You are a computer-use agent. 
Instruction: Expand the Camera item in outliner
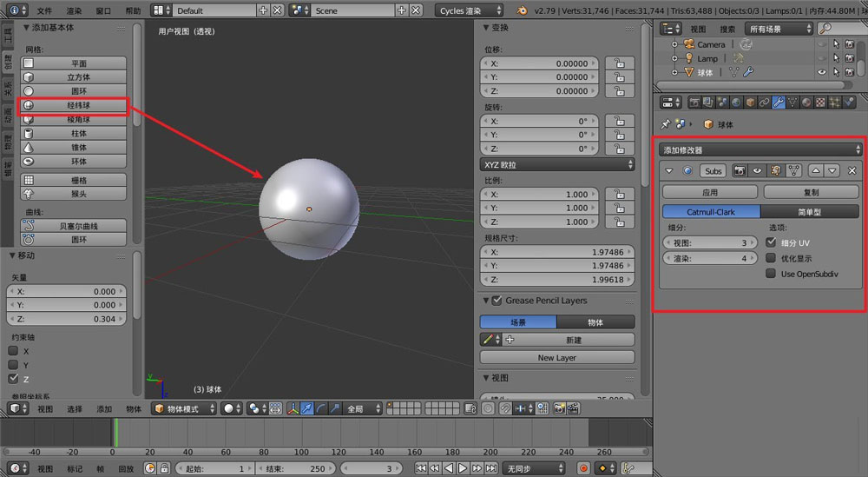pyautogui.click(x=674, y=44)
